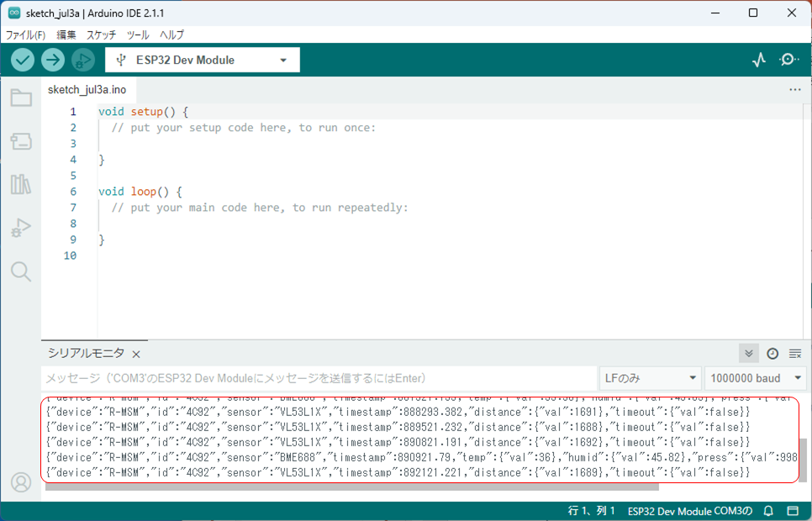Click the serial output vertical scrollbar thumb
The image size is (812, 521).
pos(803,460)
